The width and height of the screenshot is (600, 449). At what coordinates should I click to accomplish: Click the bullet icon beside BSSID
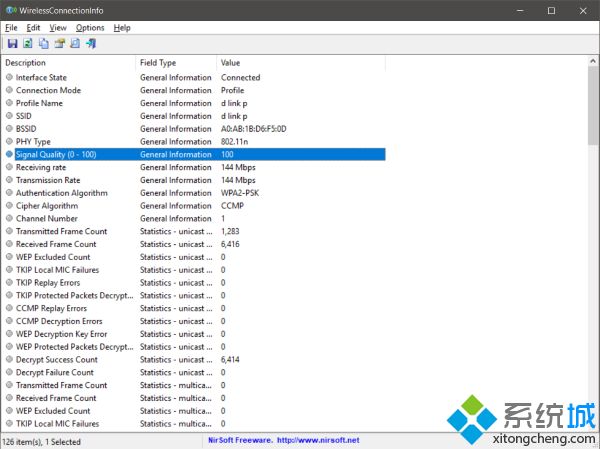click(10, 129)
